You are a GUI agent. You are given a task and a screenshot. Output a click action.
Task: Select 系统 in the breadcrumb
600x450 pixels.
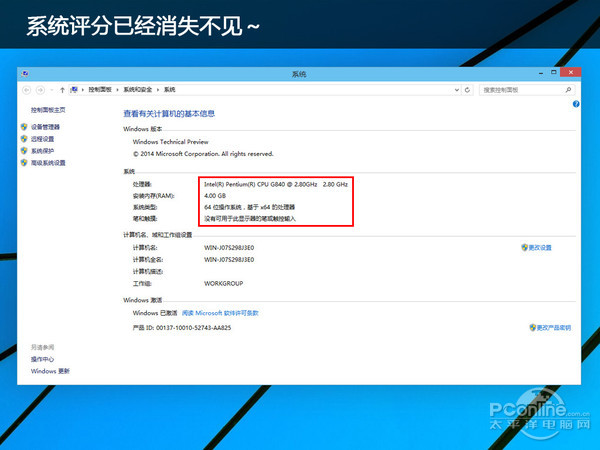(x=170, y=90)
